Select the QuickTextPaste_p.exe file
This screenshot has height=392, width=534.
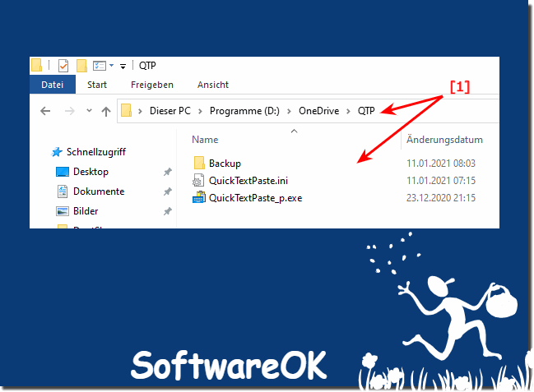point(255,198)
